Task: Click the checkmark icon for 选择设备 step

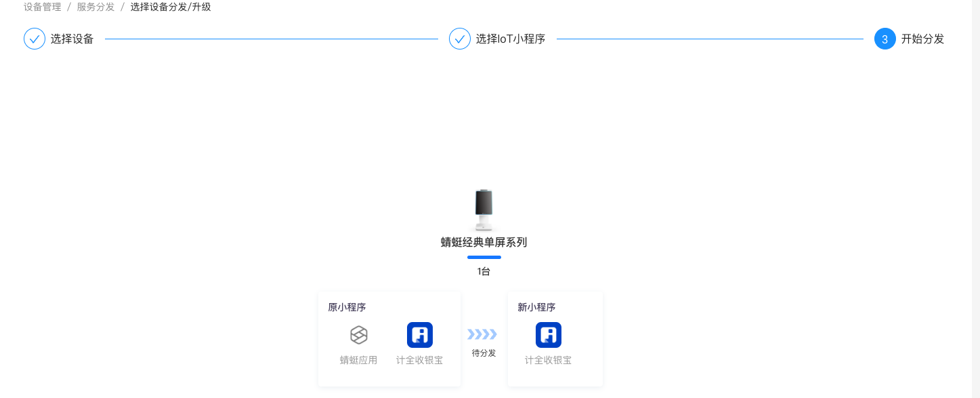Action: click(x=35, y=39)
